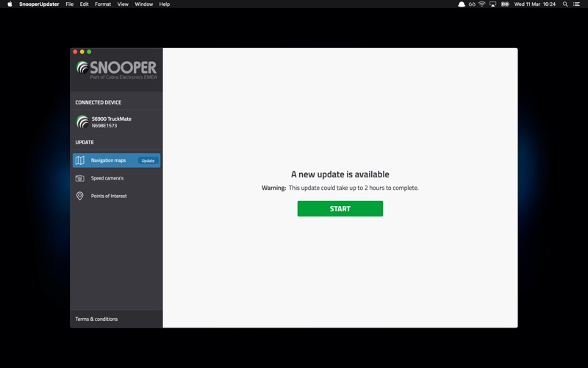
Task: Close the SnooperUpdater window
Action: pyautogui.click(x=75, y=52)
